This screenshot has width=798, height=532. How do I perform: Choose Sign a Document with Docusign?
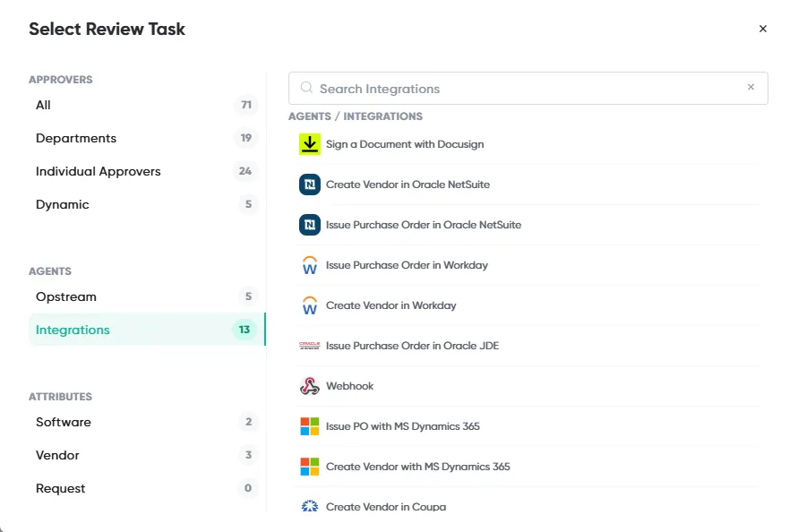tap(528, 144)
